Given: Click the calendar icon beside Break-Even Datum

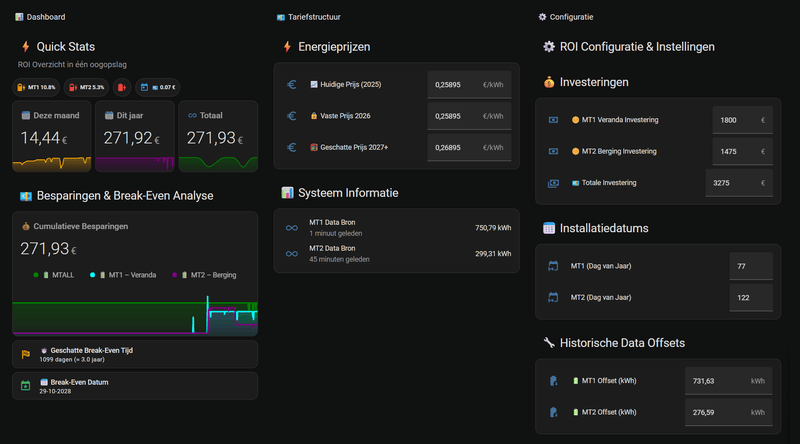Looking at the screenshot, I should coord(26,385).
